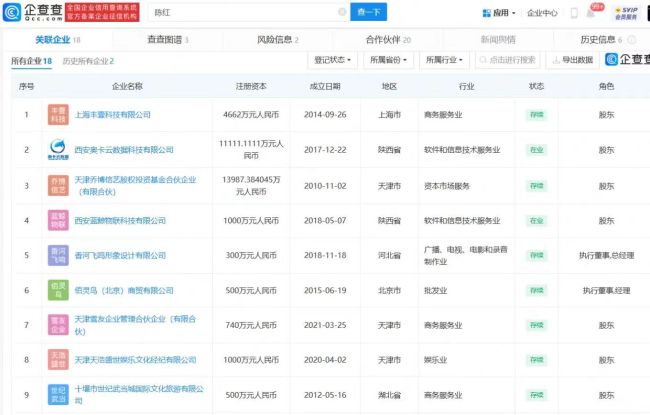Expand the 所属省份 filter dropdown
Screen dimensions: 650x415
pyautogui.click(x=388, y=60)
